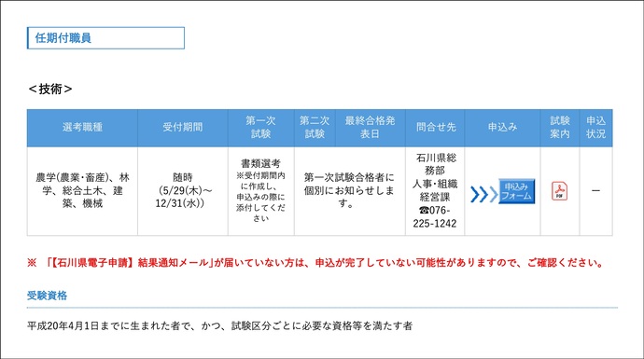Click the 選考職種 column header
Screen dimensions: 644x359
82,128
